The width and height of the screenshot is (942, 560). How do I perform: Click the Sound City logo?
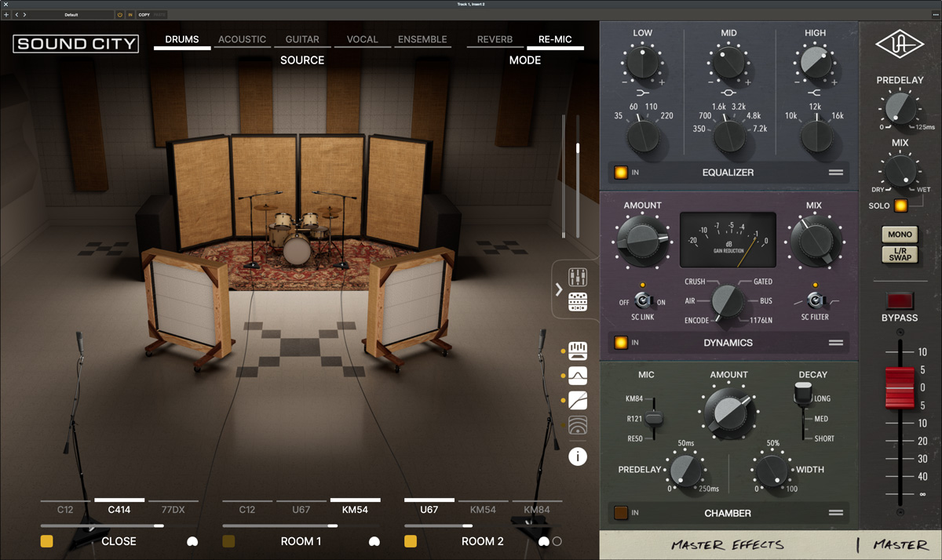pyautogui.click(x=75, y=44)
